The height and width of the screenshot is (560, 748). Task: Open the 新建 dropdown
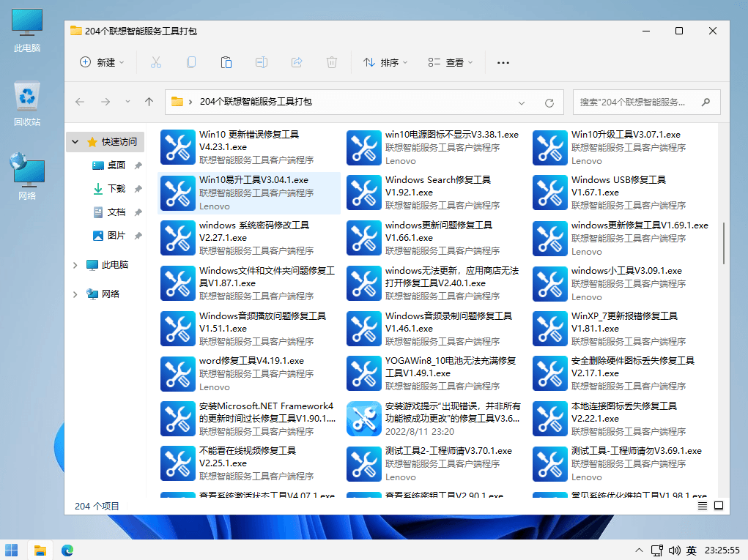tap(102, 62)
